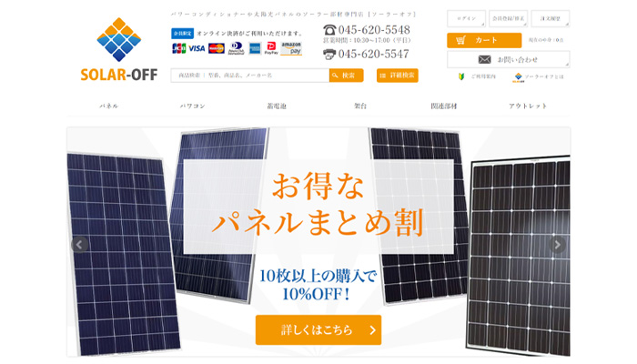Click the envelope お問い合わせ contact button
This screenshot has width=637, height=364.
pos(508,59)
